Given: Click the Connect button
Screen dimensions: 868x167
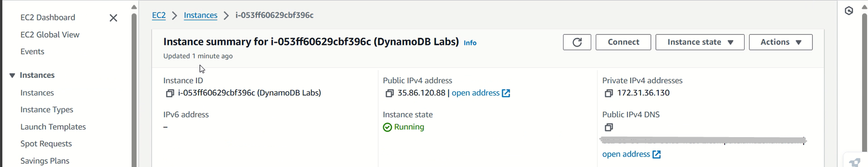Looking at the screenshot, I should pos(623,42).
